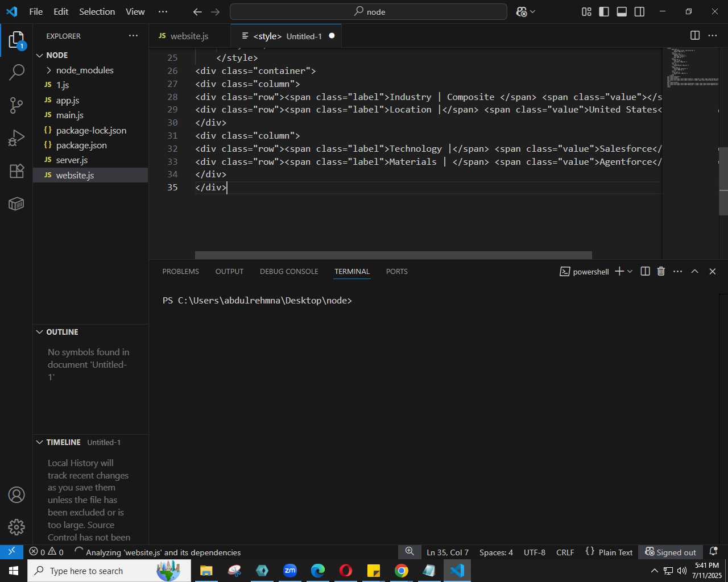The width and height of the screenshot is (728, 582).
Task: Open terminal panel More Actions ellipsis
Action: coord(677,272)
